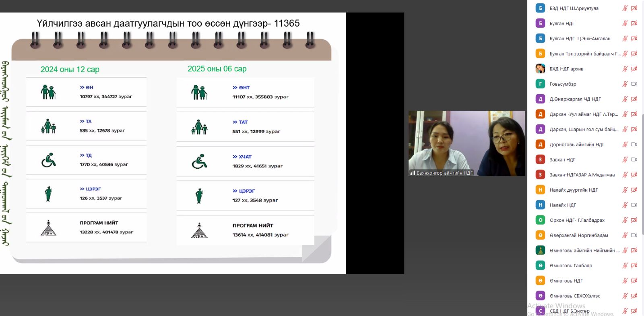The height and width of the screenshot is (316, 644).
Task: Click camera-off icon for Булган НДГ Ц.Энх-Амгалан
Action: tap(634, 39)
